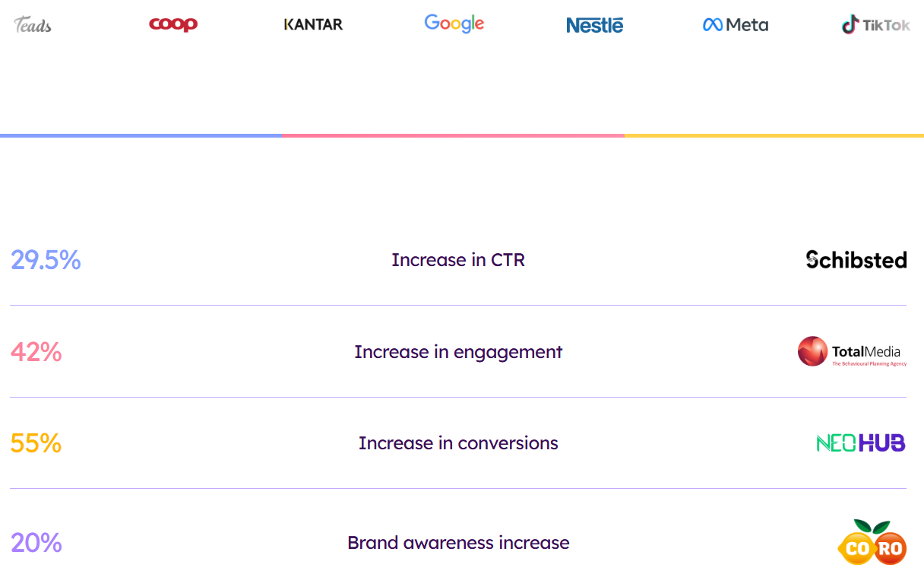924x574 pixels.
Task: Click the Meta logo
Action: point(736,25)
